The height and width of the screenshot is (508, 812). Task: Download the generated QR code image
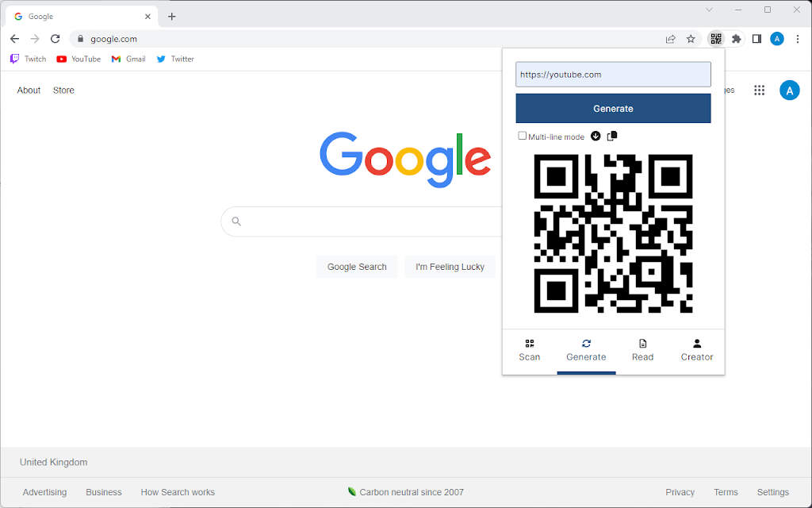[x=596, y=136]
